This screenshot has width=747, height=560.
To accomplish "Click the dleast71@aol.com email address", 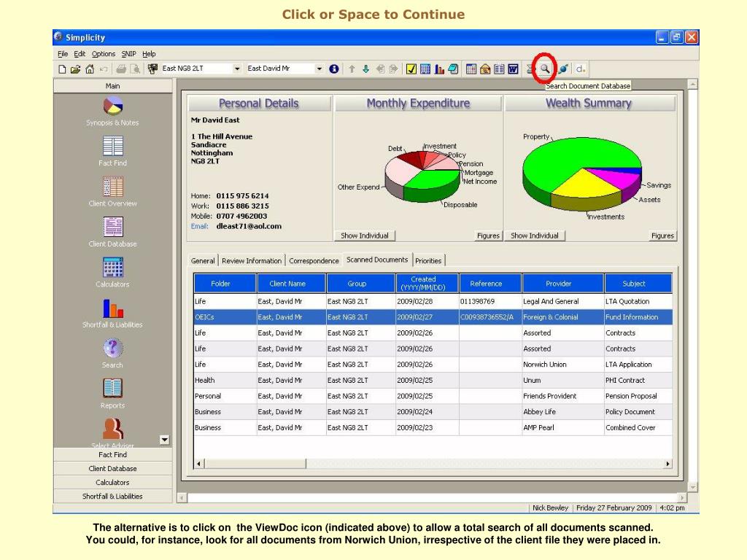I will click(249, 226).
